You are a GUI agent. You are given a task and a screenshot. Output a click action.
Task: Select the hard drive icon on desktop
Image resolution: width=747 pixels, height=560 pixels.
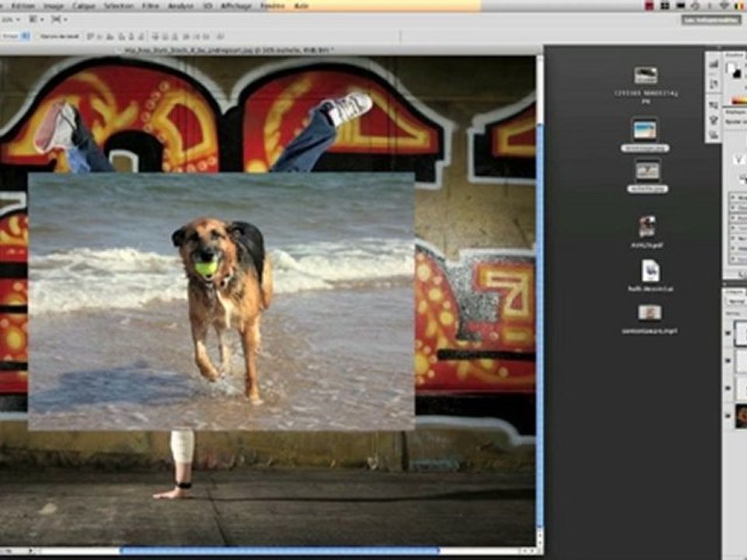(646, 75)
